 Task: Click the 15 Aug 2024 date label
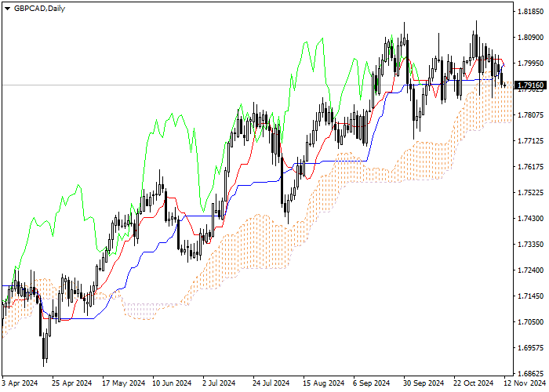(x=324, y=383)
